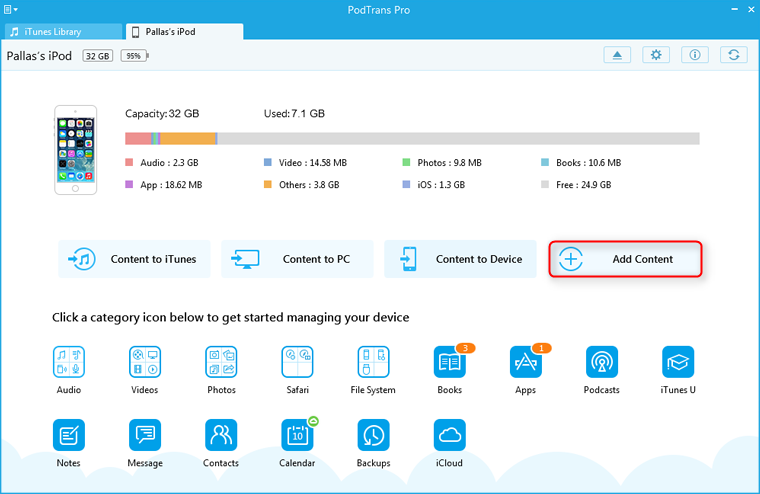
Task: Open the Message category
Action: (x=145, y=435)
